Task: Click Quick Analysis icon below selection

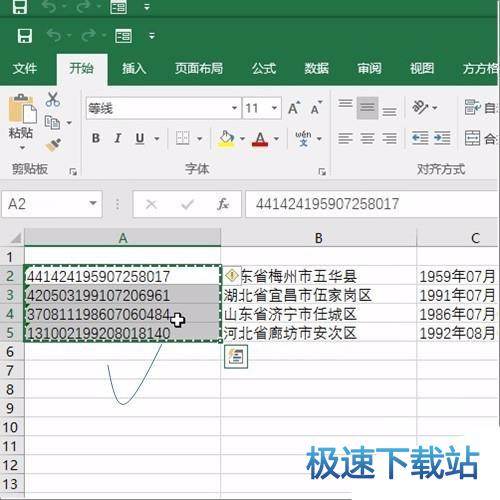Action: [x=236, y=357]
